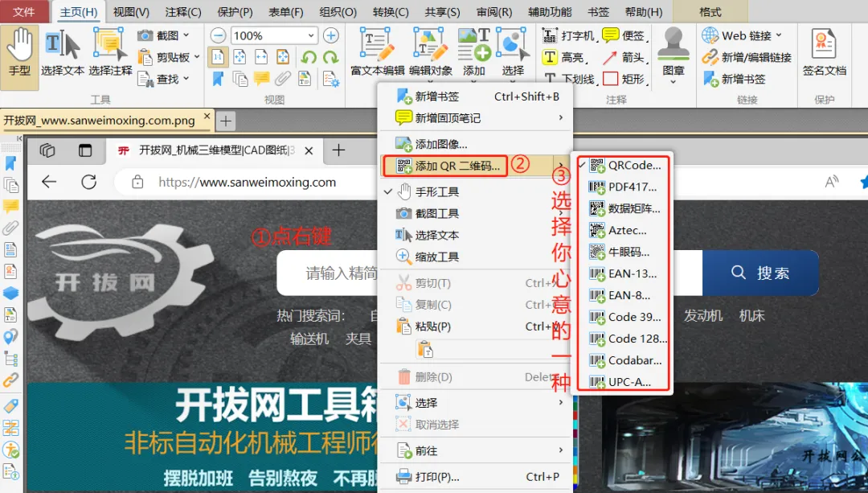Image resolution: width=868 pixels, height=493 pixels.
Task: Click Paste (粘贴) in context menu
Action: pyautogui.click(x=475, y=327)
